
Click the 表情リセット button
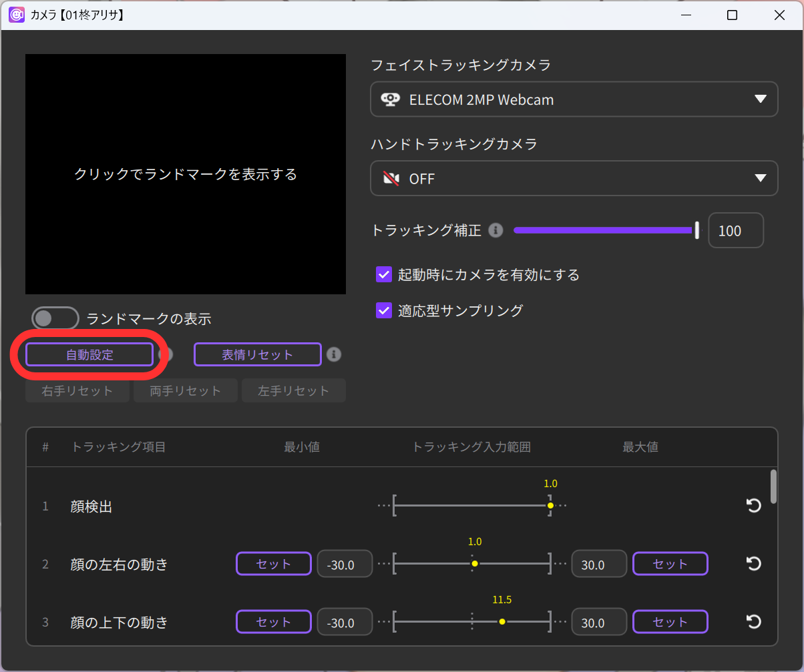[258, 354]
